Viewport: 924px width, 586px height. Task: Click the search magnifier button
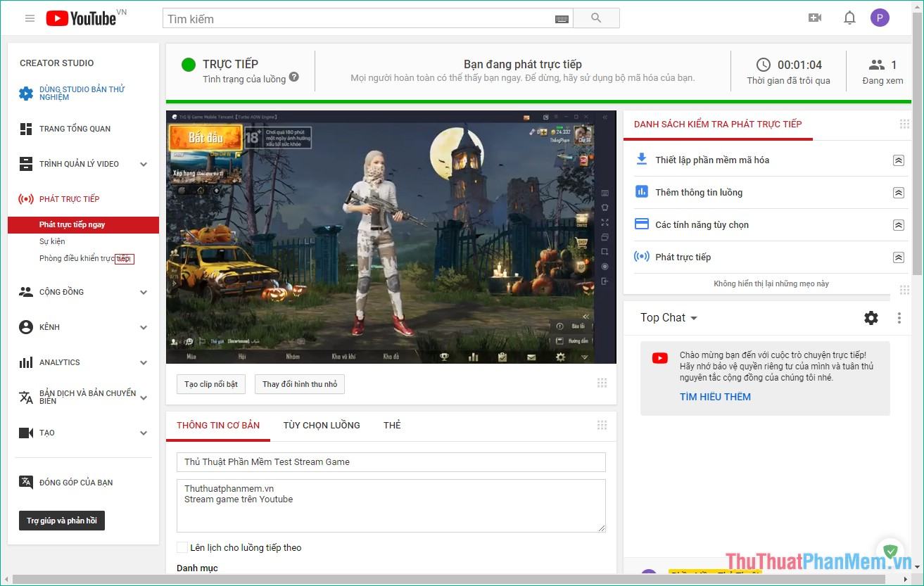click(x=596, y=18)
